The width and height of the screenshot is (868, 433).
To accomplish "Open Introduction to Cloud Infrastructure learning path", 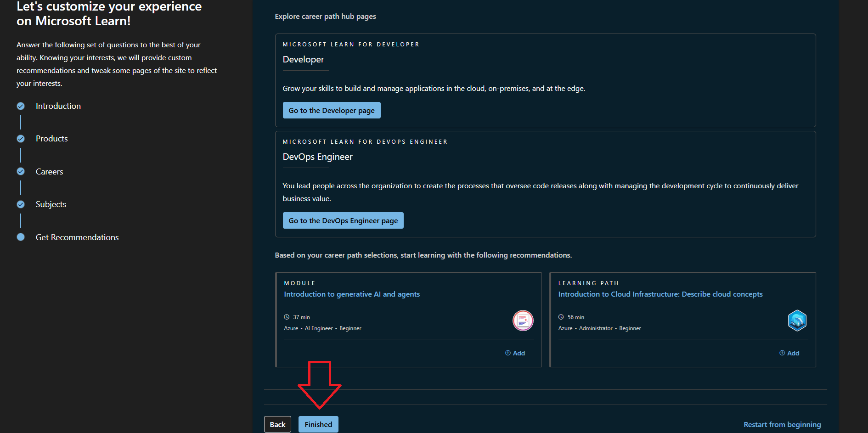I will point(660,294).
